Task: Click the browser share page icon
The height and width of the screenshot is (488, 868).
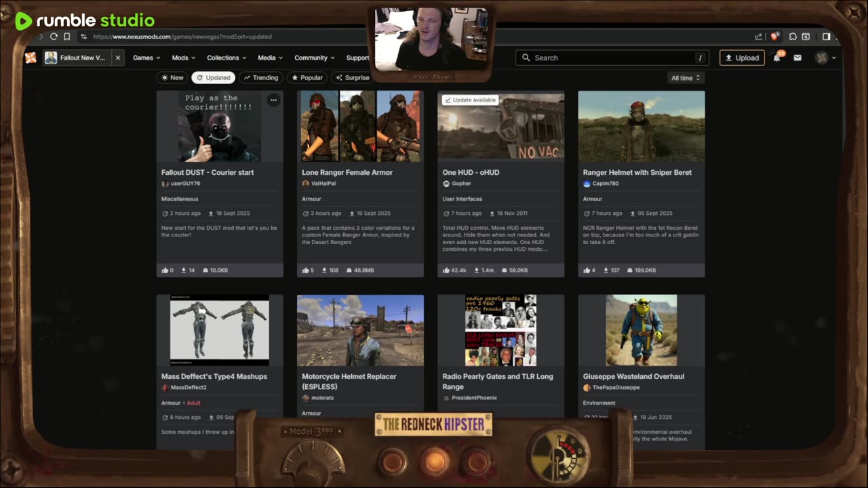Action: tap(758, 37)
